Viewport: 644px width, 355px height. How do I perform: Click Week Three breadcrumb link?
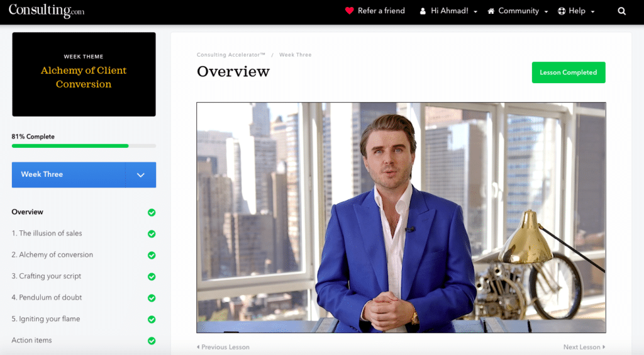296,55
